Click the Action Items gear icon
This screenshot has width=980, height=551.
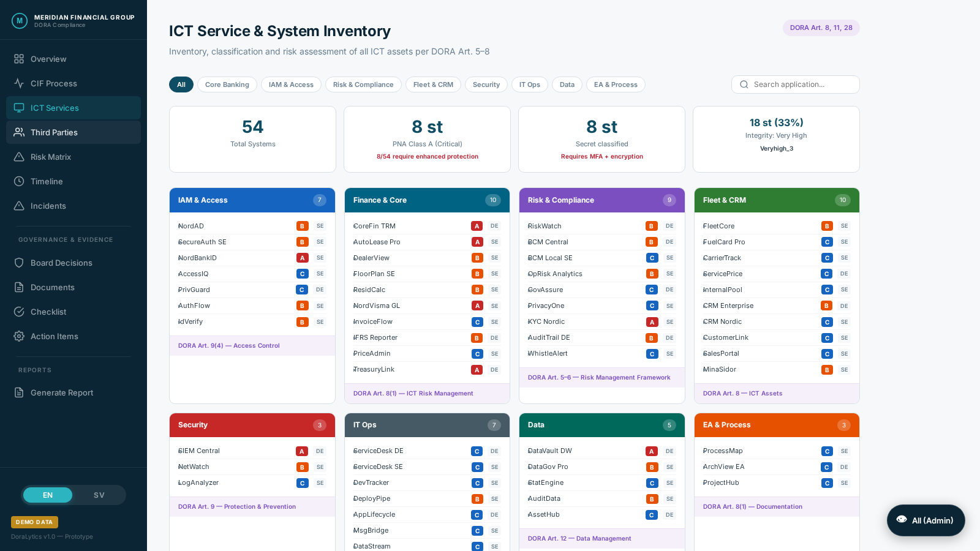[x=19, y=336]
